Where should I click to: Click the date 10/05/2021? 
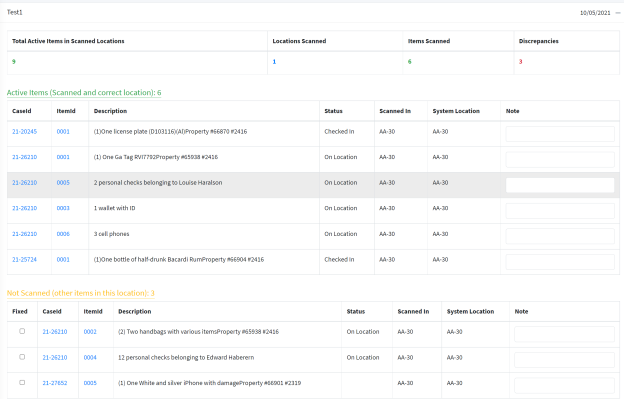[x=595, y=13]
